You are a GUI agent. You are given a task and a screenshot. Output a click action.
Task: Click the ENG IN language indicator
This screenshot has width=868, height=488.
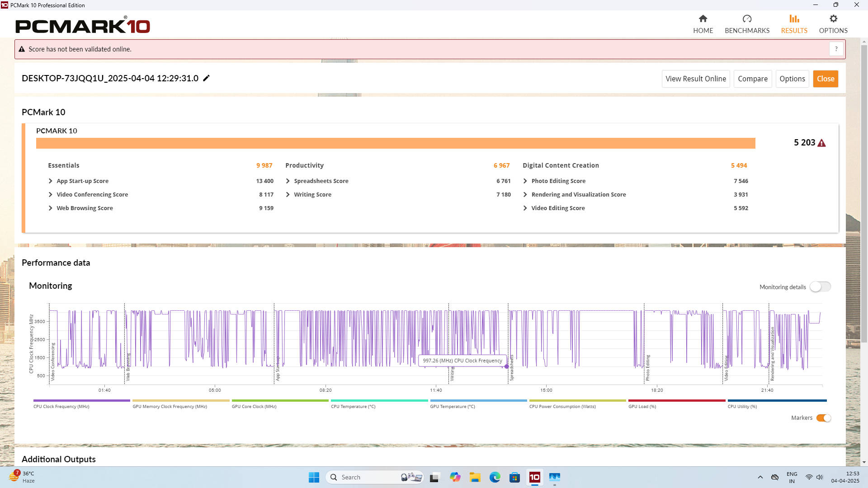click(792, 477)
